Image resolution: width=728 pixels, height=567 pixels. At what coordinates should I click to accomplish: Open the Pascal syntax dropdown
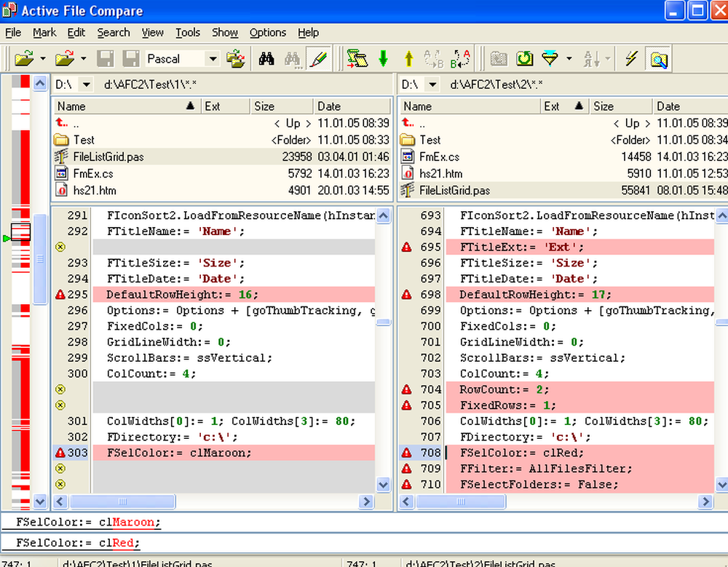coord(213,59)
